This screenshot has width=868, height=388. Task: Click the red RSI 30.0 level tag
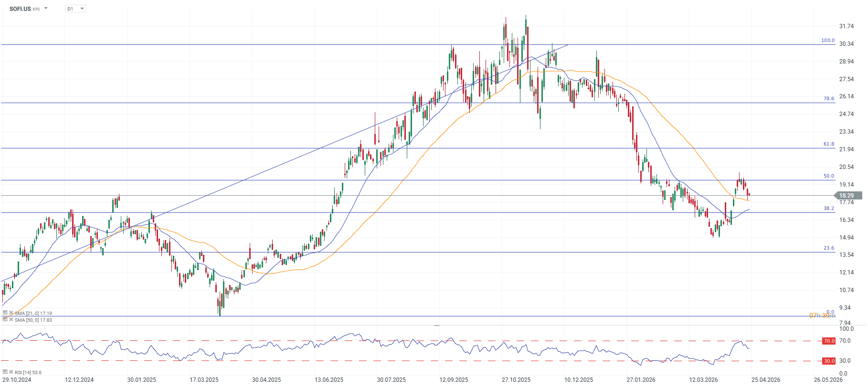coord(829,361)
